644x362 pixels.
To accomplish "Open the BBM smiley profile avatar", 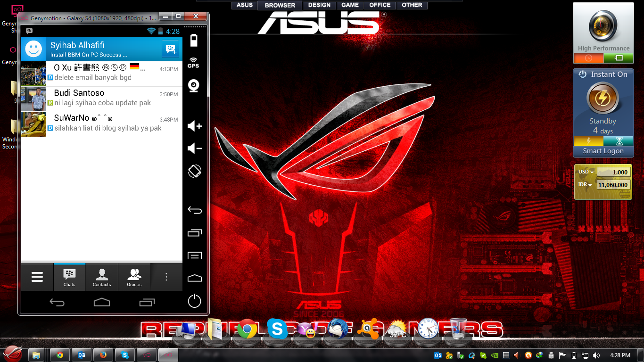I will point(33,49).
